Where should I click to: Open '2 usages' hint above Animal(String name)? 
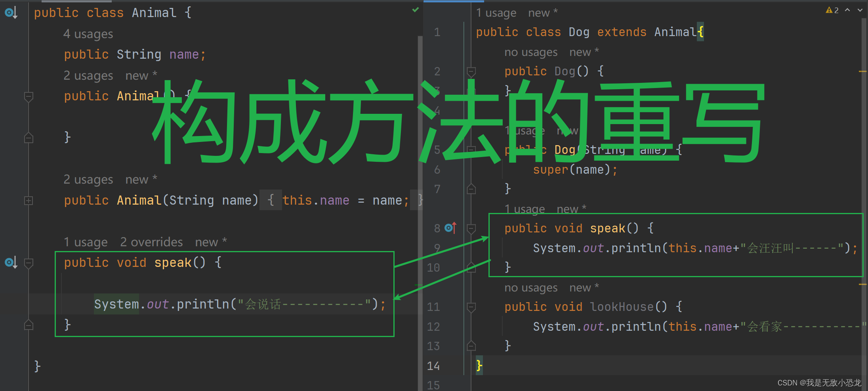[88, 180]
